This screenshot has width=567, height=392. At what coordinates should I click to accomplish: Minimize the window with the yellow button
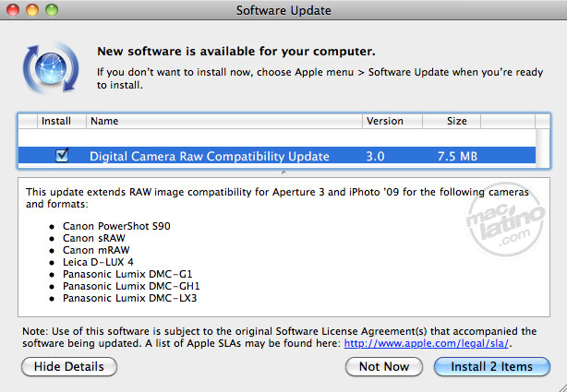coord(32,10)
